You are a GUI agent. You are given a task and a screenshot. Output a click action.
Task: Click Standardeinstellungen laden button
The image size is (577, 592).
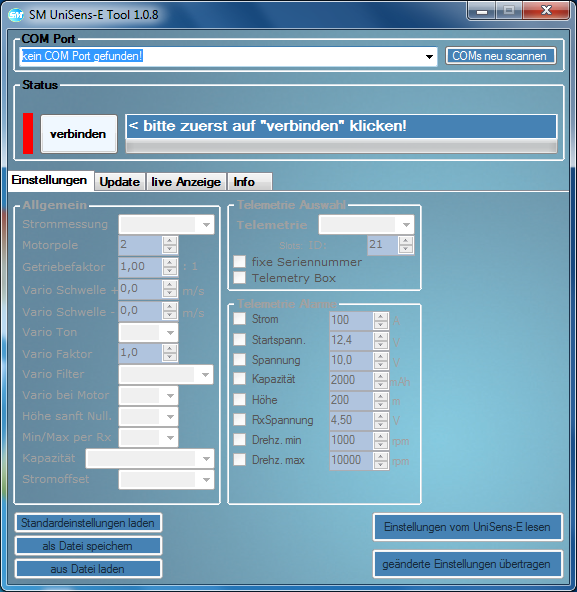[88, 523]
